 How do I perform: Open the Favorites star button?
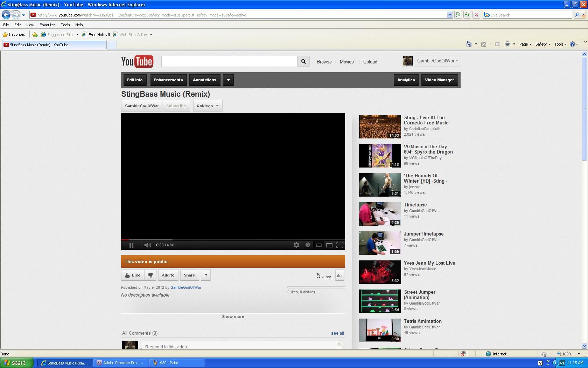coord(14,34)
